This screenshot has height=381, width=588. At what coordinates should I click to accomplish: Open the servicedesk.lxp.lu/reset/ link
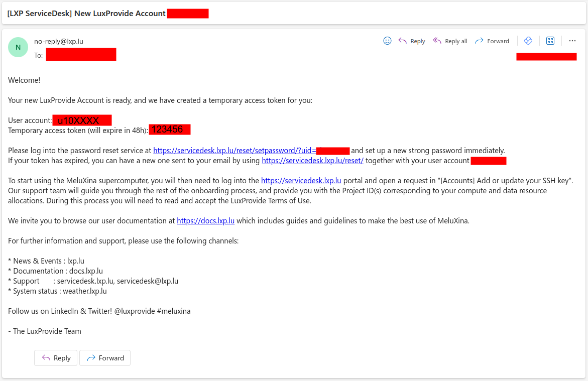312,161
